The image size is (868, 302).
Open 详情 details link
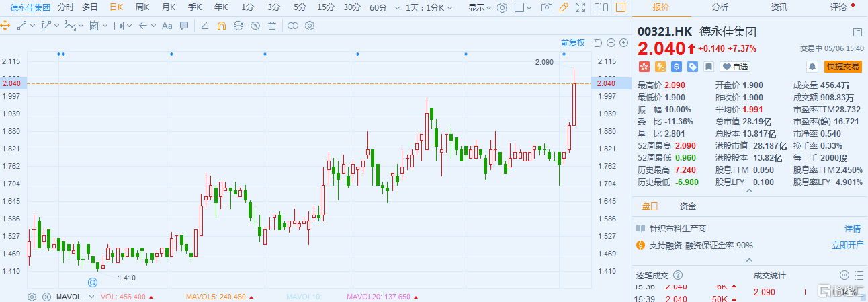(x=852, y=229)
